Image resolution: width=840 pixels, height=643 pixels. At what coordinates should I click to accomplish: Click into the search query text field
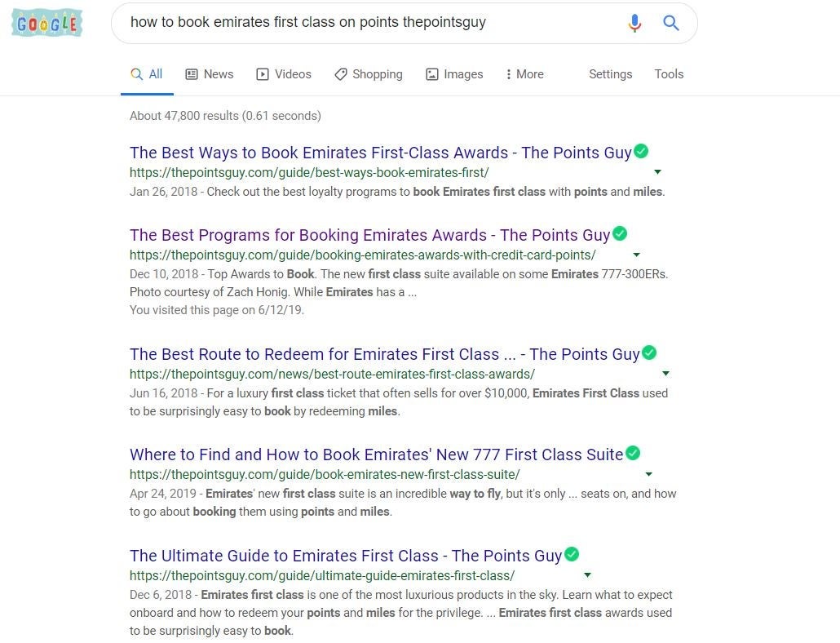(369, 23)
